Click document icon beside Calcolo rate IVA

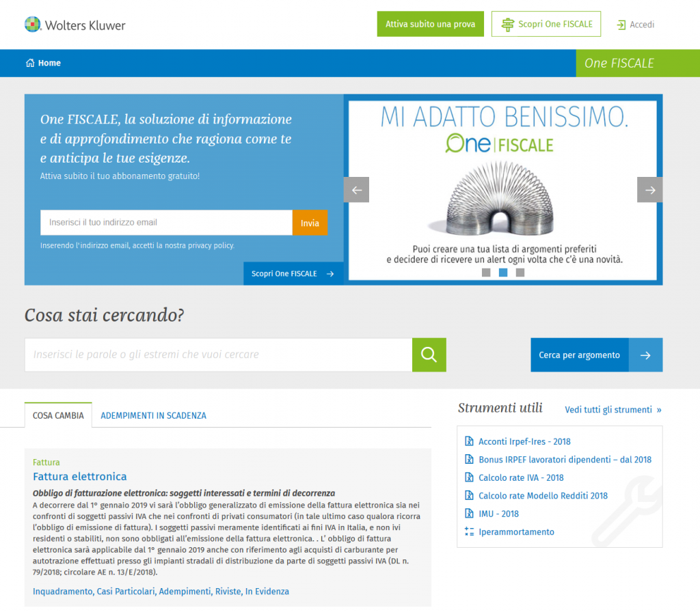[469, 477]
